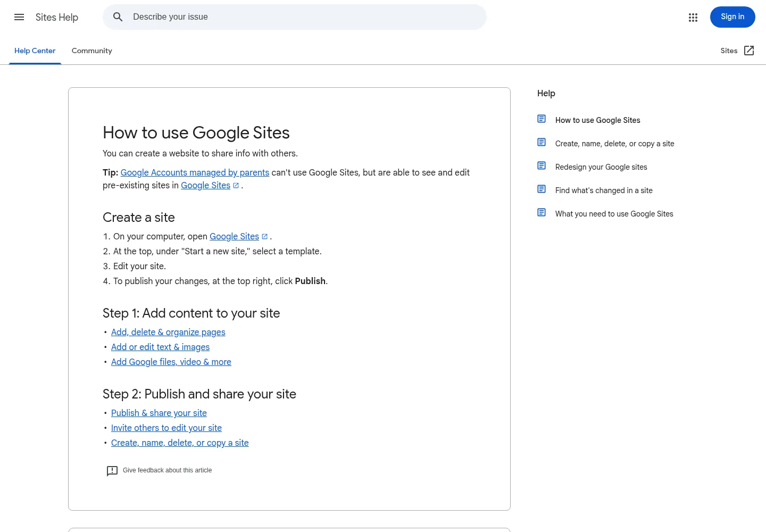Open sidebar Find what's changed in a site

[x=604, y=190]
